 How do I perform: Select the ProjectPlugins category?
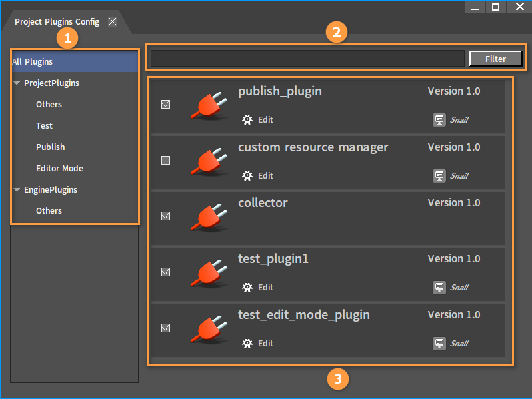(x=51, y=83)
